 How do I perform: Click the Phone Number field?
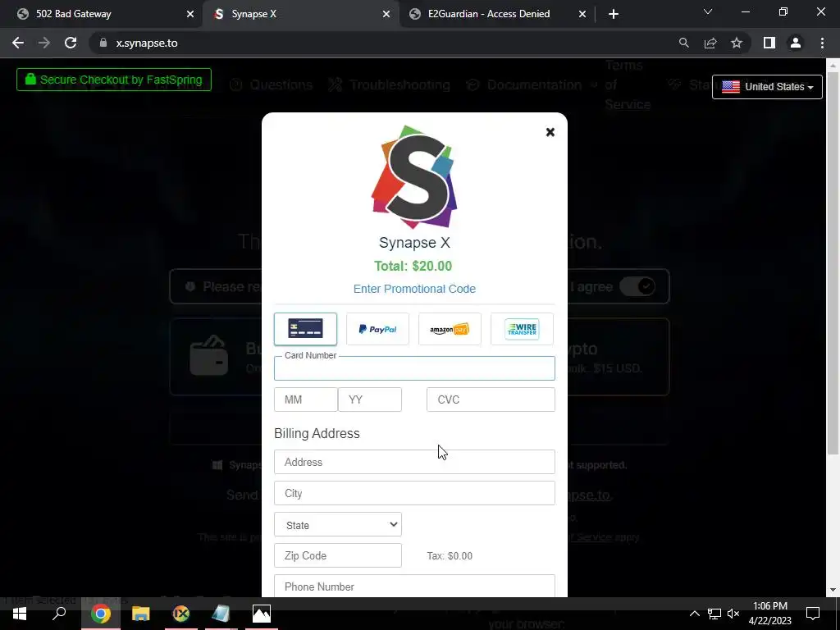(x=414, y=586)
